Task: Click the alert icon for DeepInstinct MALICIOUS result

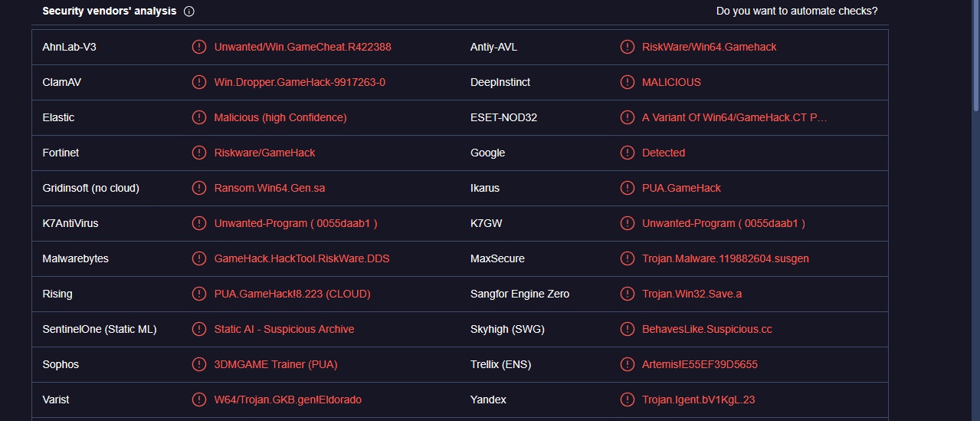Action: pyautogui.click(x=628, y=82)
